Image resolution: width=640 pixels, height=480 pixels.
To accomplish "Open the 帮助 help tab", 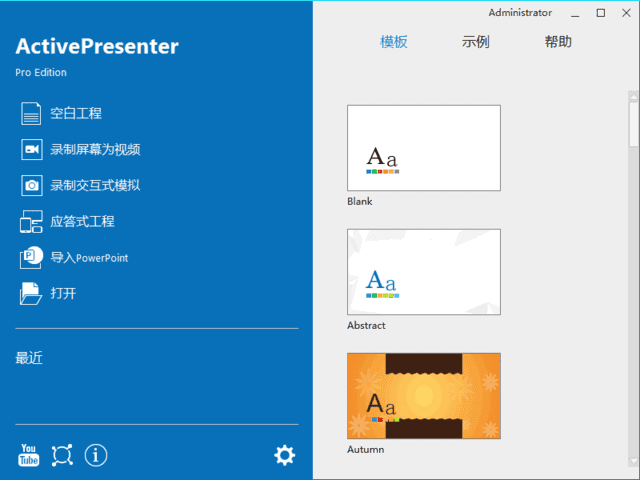I will tap(558, 42).
